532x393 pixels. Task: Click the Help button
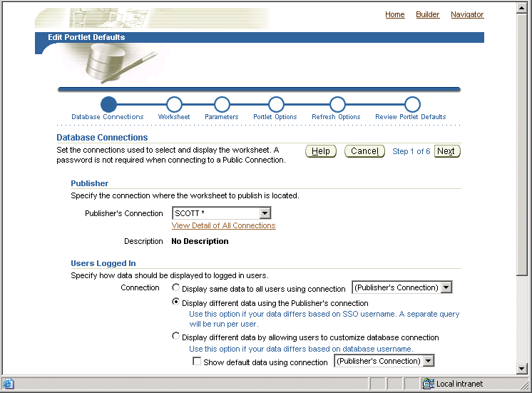click(x=321, y=151)
